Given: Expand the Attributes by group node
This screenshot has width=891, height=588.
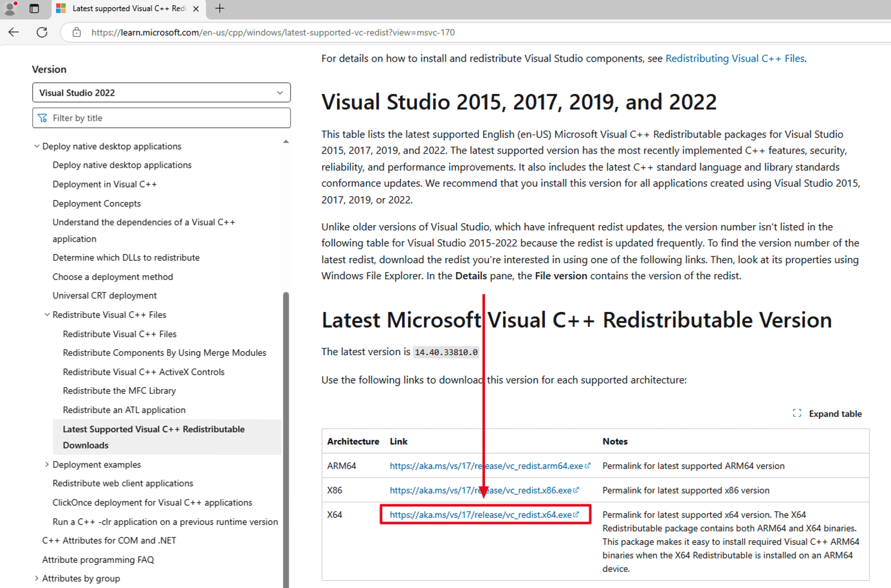Looking at the screenshot, I should [x=37, y=578].
